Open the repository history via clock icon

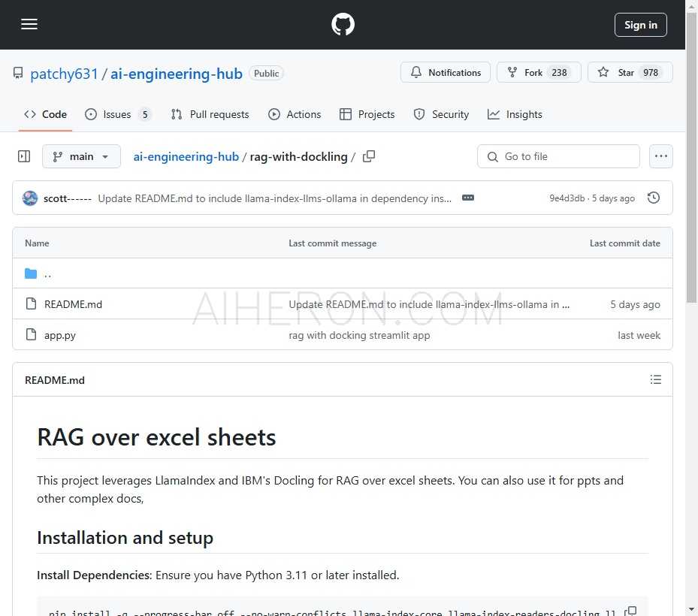tap(653, 198)
